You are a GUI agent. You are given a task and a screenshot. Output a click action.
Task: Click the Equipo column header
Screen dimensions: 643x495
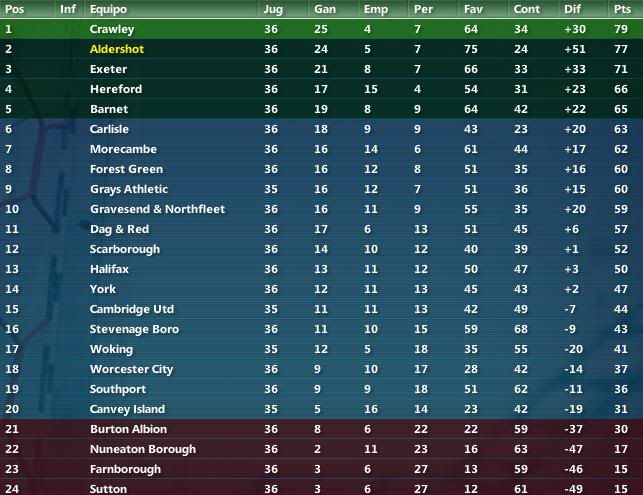109,9
